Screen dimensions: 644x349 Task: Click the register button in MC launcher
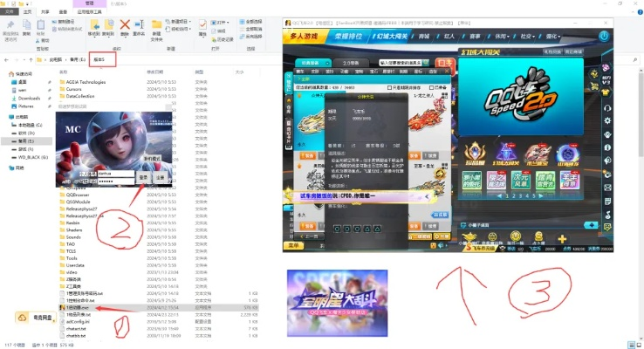pyautogui.click(x=160, y=177)
